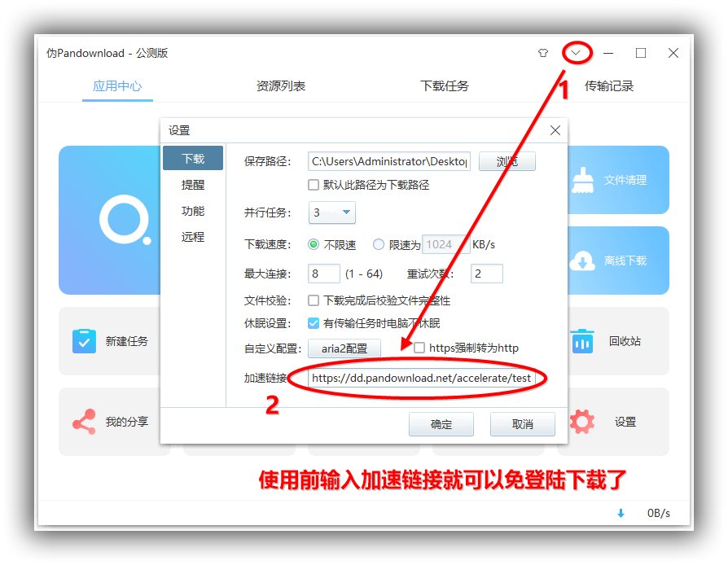The width and height of the screenshot is (728, 565).
Task: Check 默认此路径为下载路径 checkbox
Action: pyautogui.click(x=314, y=185)
